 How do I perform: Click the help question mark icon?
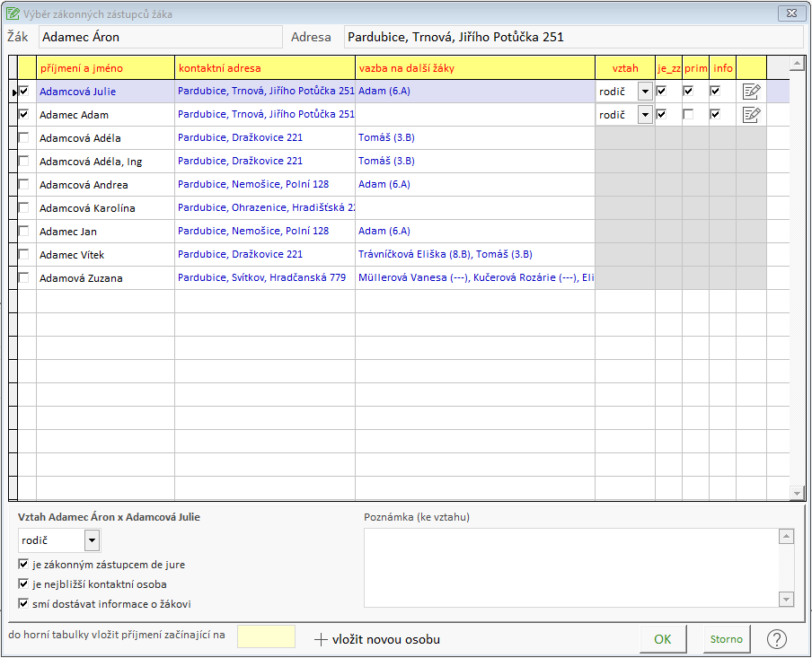click(x=776, y=639)
